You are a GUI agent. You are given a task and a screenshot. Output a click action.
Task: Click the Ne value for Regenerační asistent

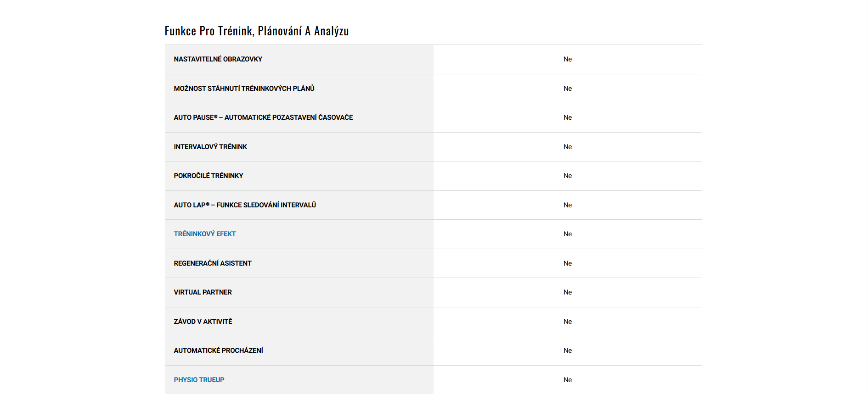point(568,263)
